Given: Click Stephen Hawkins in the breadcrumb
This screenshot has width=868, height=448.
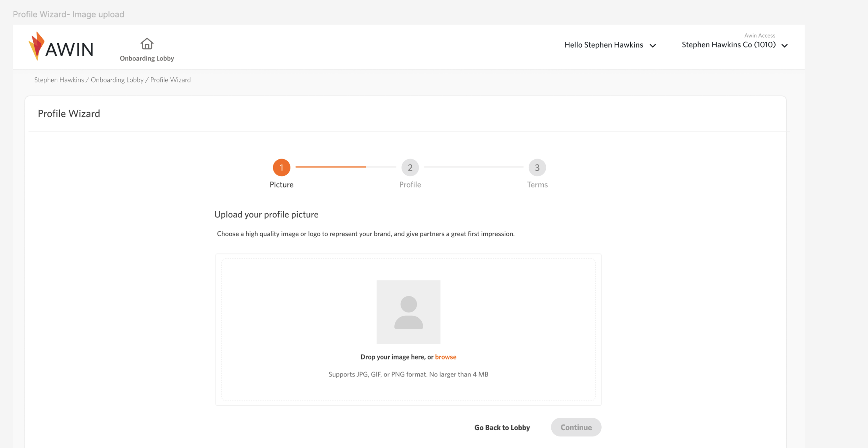Looking at the screenshot, I should (59, 80).
